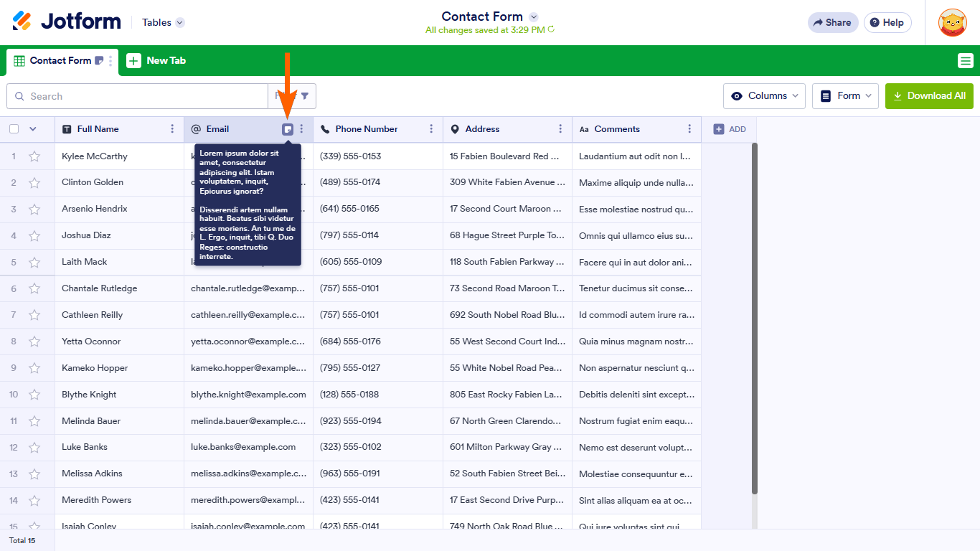Click the Address column header
980x551 pixels.
[x=507, y=129]
